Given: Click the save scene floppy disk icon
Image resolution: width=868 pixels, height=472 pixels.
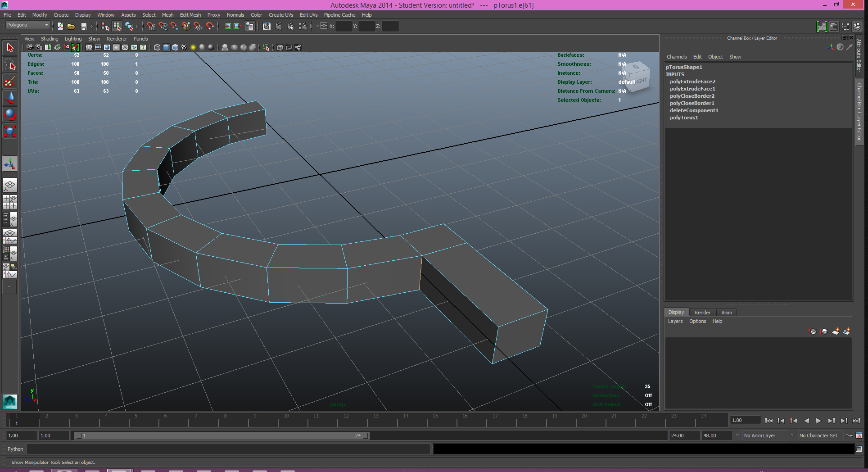Looking at the screenshot, I should (x=83, y=26).
